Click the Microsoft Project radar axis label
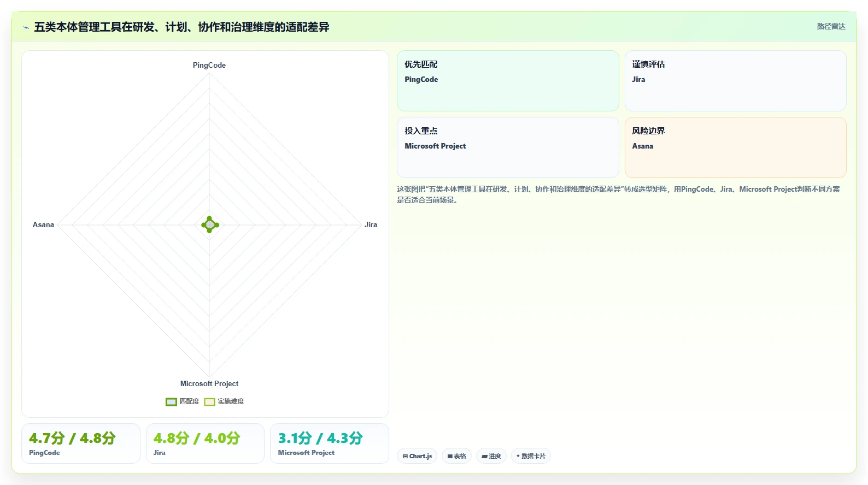 coord(209,383)
